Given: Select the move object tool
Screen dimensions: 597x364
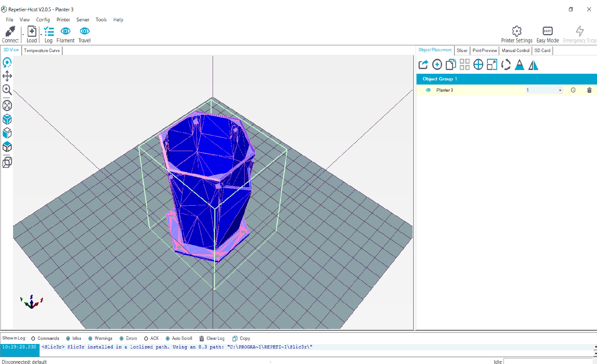Looking at the screenshot, I should [7, 106].
